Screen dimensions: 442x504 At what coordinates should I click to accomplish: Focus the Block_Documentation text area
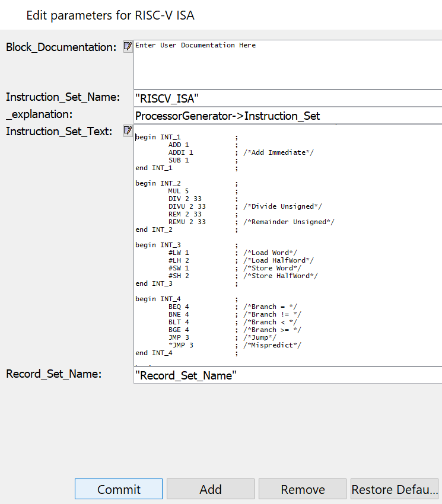click(288, 65)
